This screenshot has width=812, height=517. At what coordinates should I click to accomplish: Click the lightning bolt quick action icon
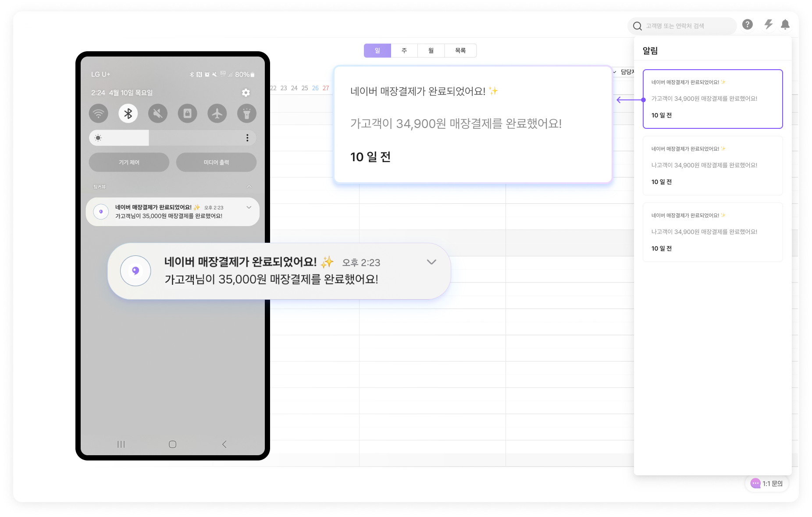(768, 25)
